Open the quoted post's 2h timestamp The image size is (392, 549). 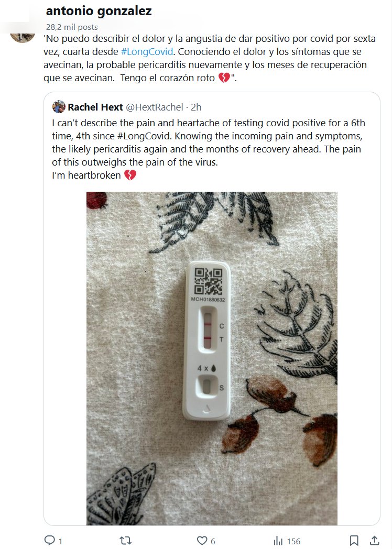196,107
